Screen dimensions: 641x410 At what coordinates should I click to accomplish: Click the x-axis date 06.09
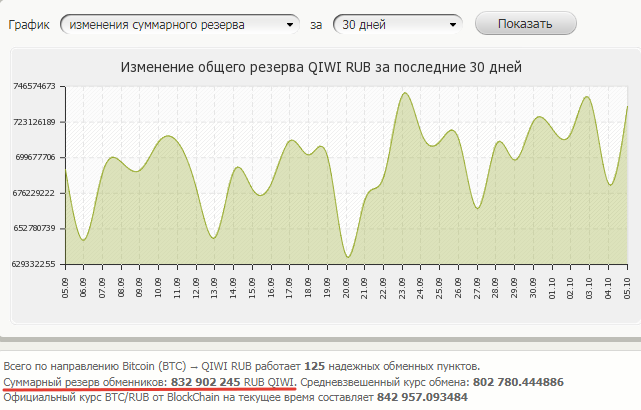83,288
